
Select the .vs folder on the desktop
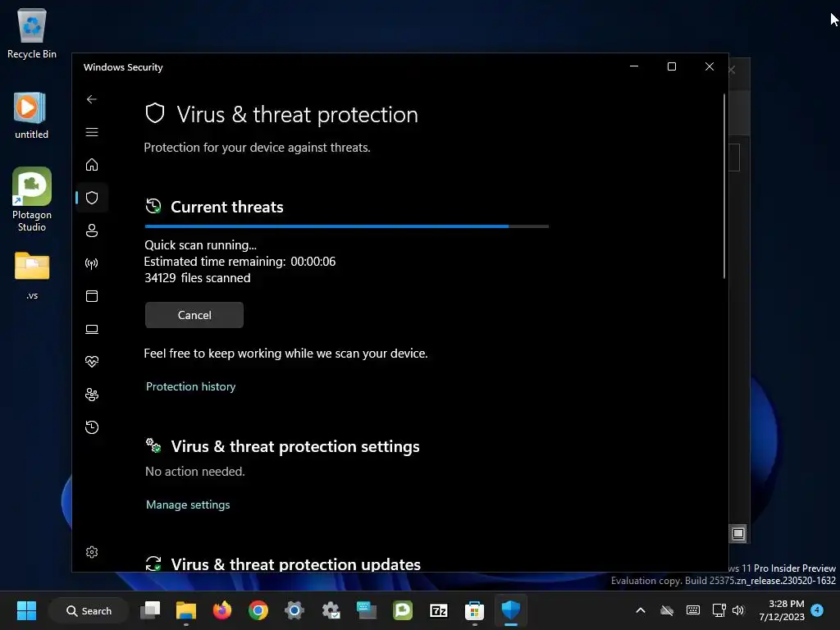pos(32,275)
